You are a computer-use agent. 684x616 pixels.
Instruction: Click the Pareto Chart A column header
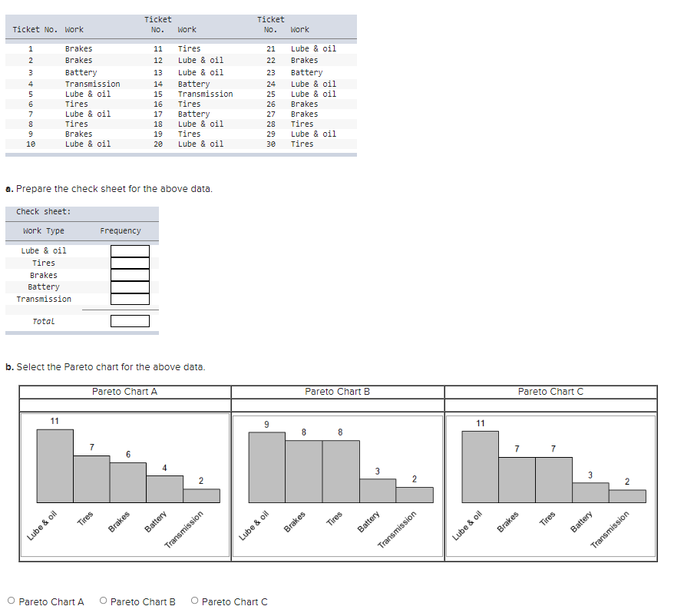tap(125, 392)
